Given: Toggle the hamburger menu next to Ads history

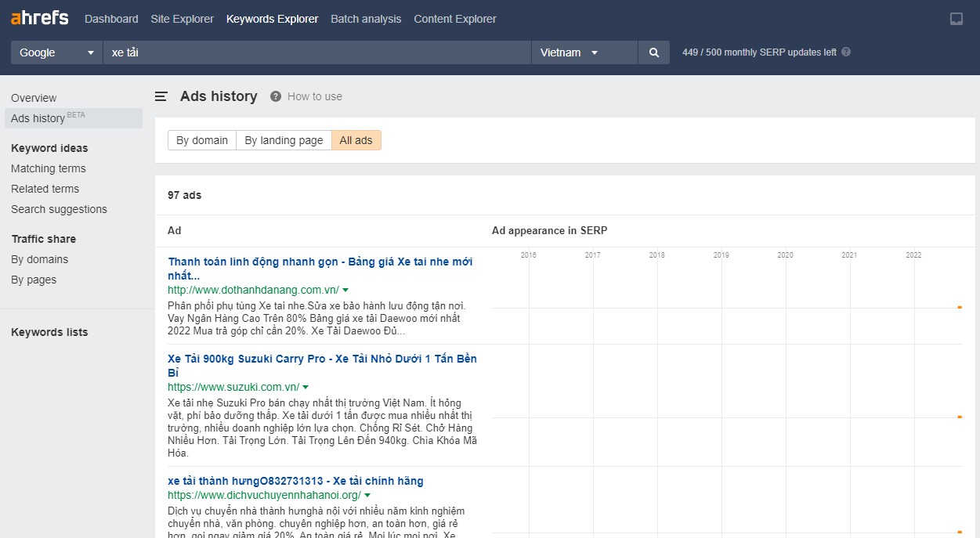Looking at the screenshot, I should tap(161, 96).
